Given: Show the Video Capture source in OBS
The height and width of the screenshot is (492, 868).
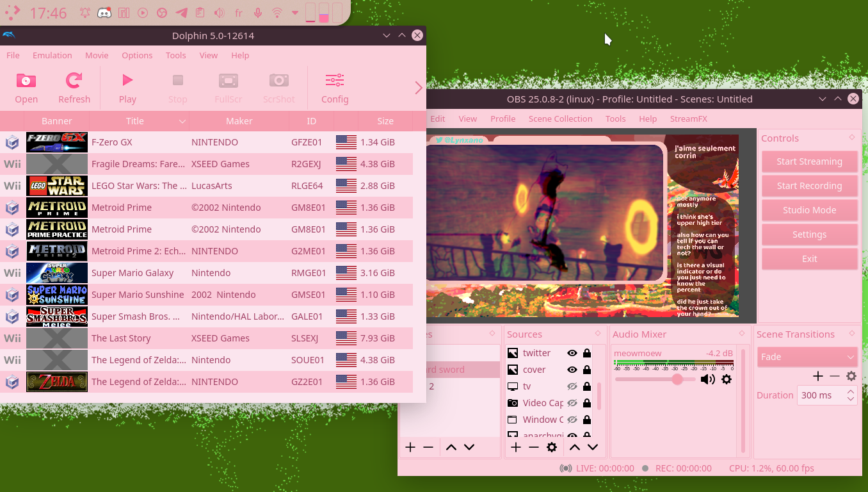Looking at the screenshot, I should pyautogui.click(x=572, y=403).
